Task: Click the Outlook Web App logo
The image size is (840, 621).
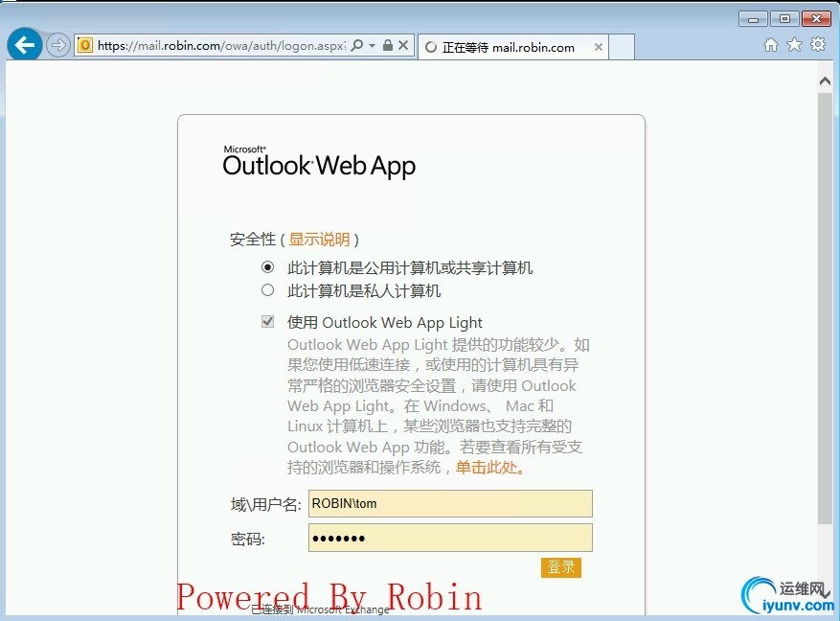Action: 319,161
